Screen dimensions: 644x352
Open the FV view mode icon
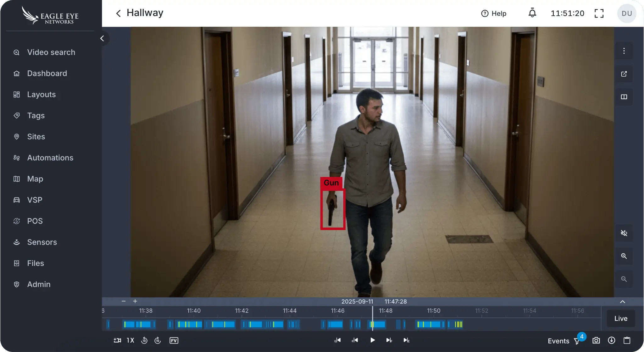(x=173, y=340)
